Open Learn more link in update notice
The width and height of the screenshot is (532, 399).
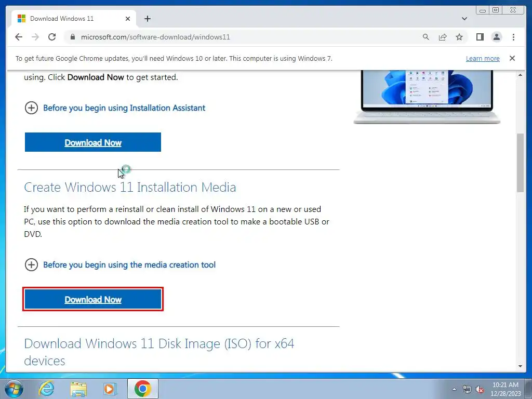pyautogui.click(x=483, y=58)
